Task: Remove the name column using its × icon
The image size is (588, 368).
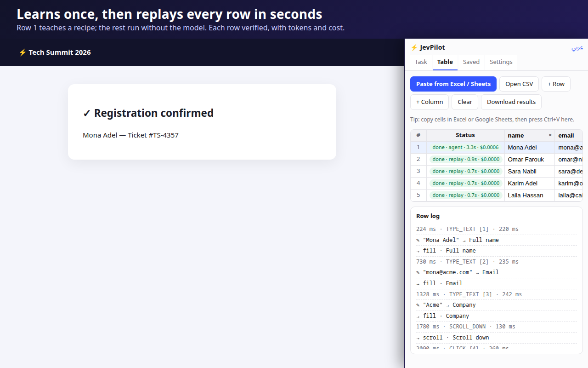Action: 550,135
